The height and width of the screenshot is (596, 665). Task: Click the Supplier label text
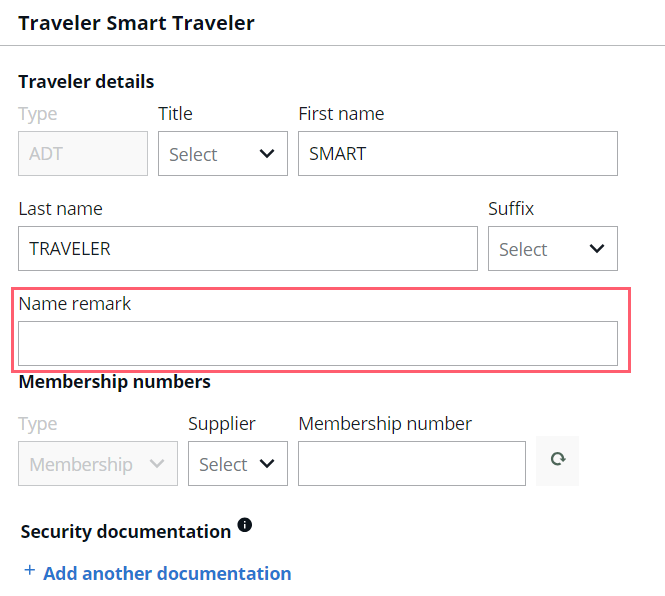(222, 424)
